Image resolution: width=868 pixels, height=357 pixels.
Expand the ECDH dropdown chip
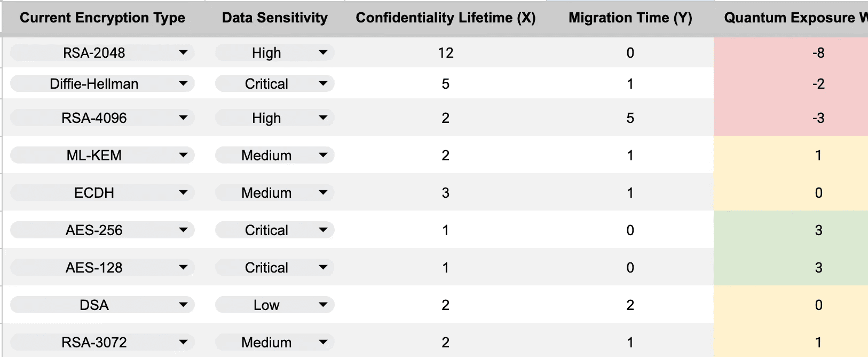point(102,193)
